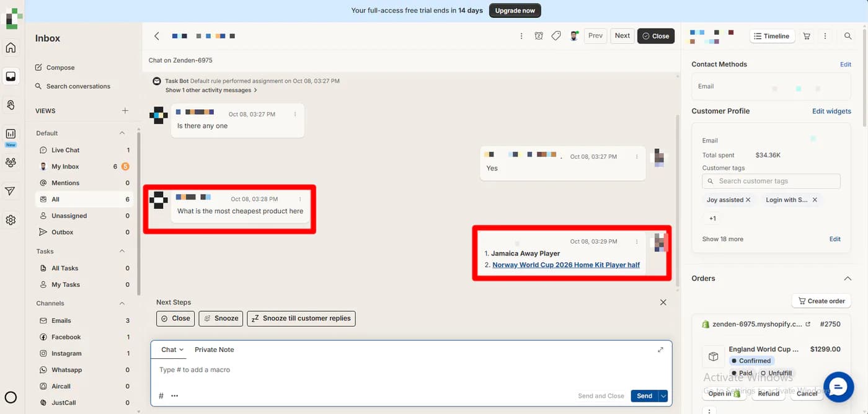This screenshot has width=868, height=414.
Task: Edit Contact Methods
Action: [846, 64]
